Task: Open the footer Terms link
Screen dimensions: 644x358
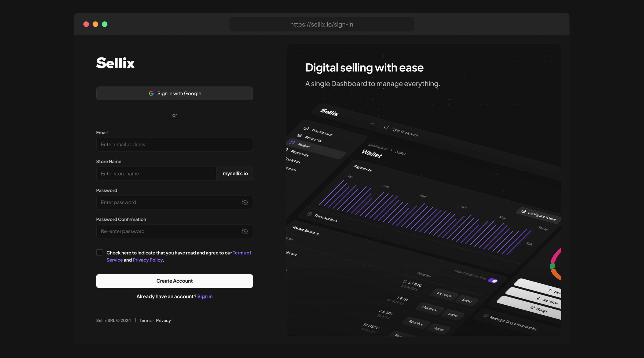Action: tap(145, 320)
